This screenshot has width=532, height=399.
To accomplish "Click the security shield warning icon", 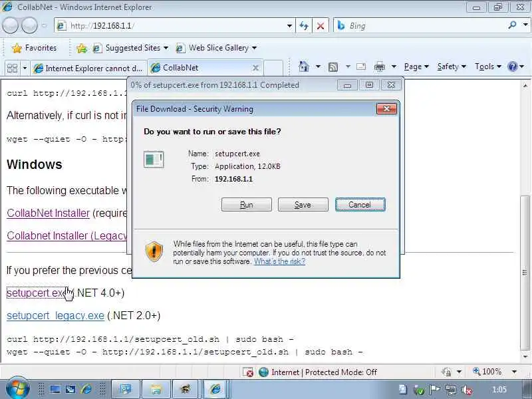I will (x=154, y=251).
